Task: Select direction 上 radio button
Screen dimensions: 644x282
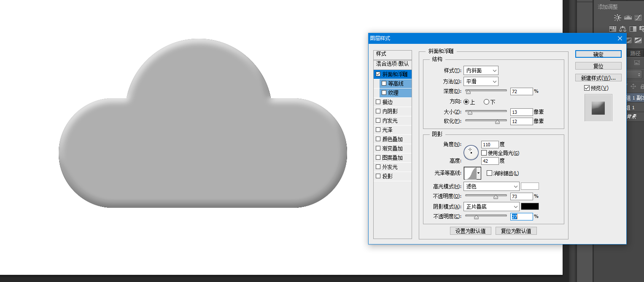Action: click(466, 102)
